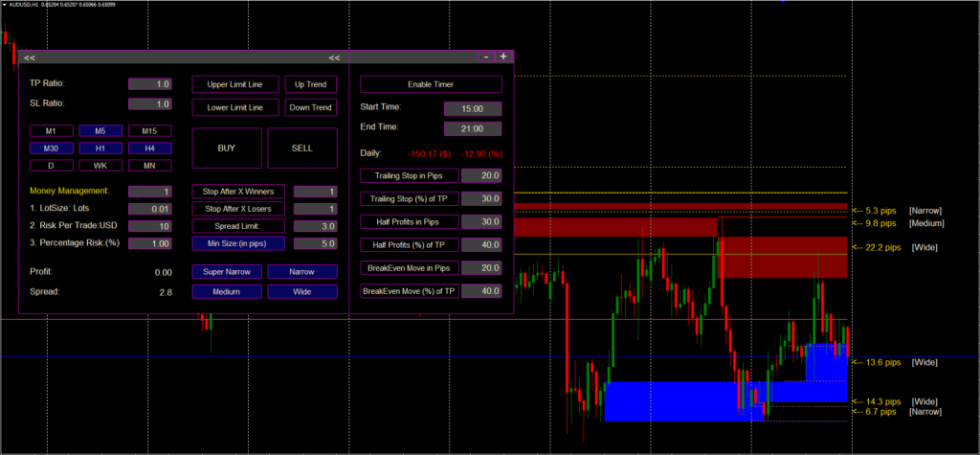Click the TP Ratio value field
The height and width of the screenshot is (455, 980).
coord(149,84)
